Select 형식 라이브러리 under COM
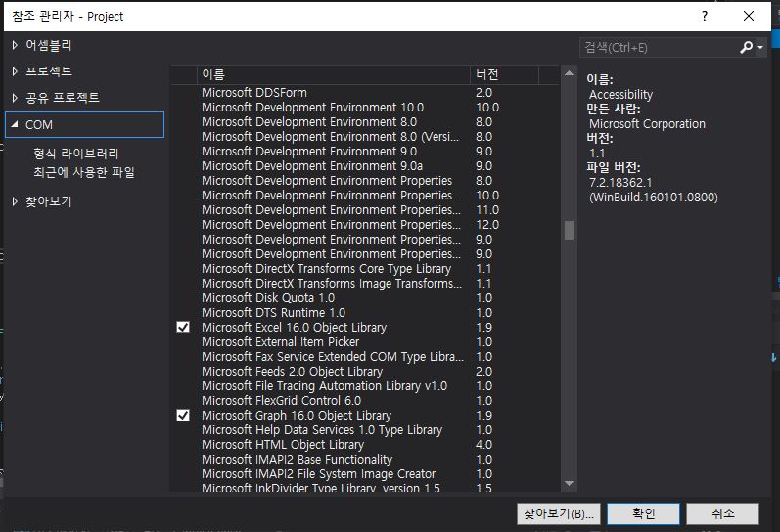The height and width of the screenshot is (532, 780). pyautogui.click(x=75, y=154)
